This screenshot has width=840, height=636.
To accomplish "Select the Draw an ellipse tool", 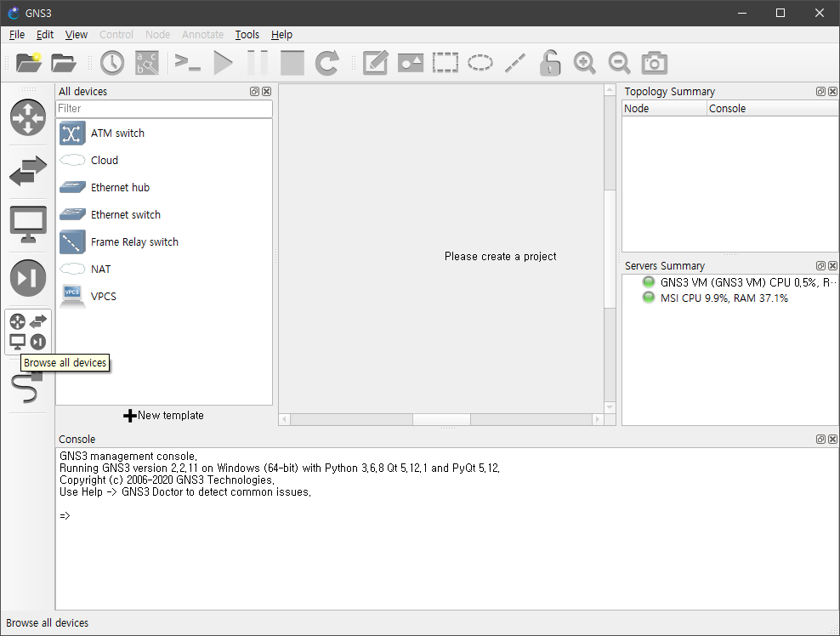I will (x=480, y=63).
